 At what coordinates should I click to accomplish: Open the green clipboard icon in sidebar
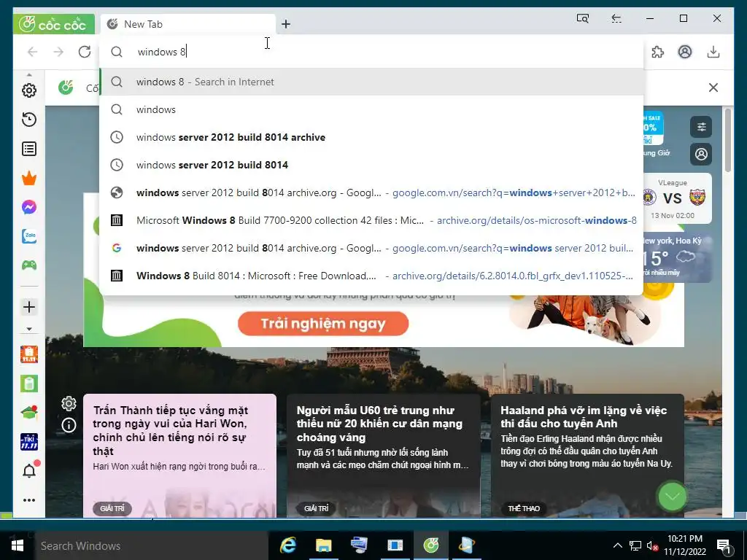coord(29,384)
